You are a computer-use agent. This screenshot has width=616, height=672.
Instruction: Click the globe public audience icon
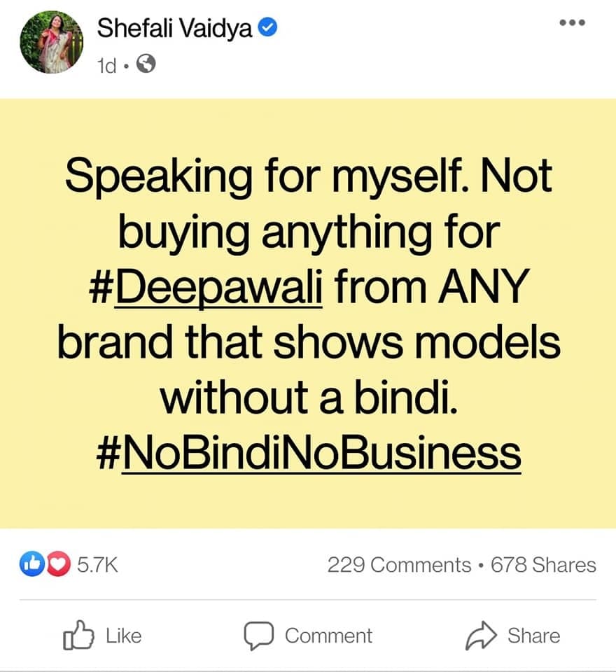146,64
